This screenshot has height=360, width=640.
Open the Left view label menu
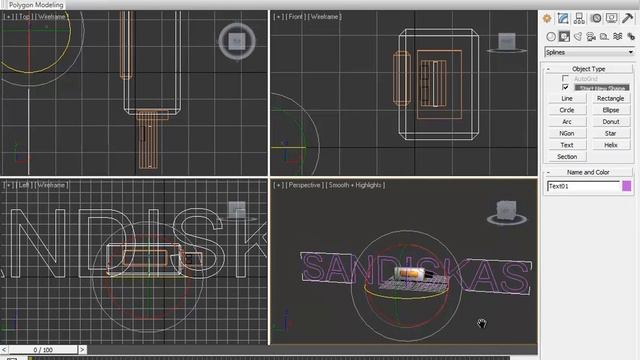pyautogui.click(x=24, y=185)
